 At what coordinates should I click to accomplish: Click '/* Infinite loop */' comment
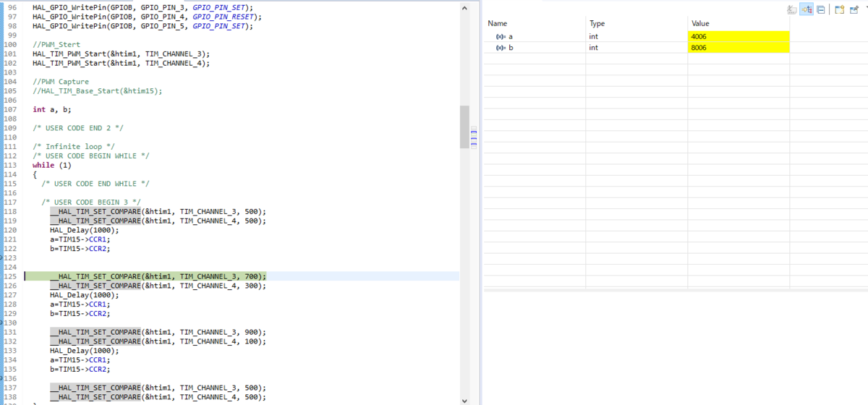click(74, 146)
